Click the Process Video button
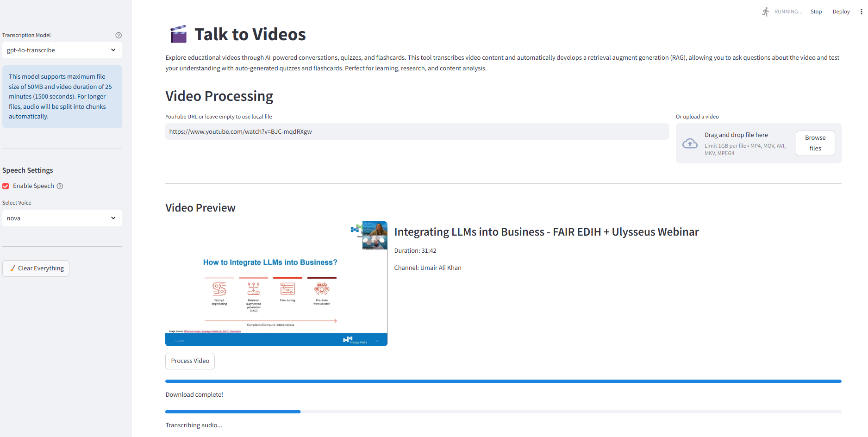The height and width of the screenshot is (437, 868). point(190,361)
